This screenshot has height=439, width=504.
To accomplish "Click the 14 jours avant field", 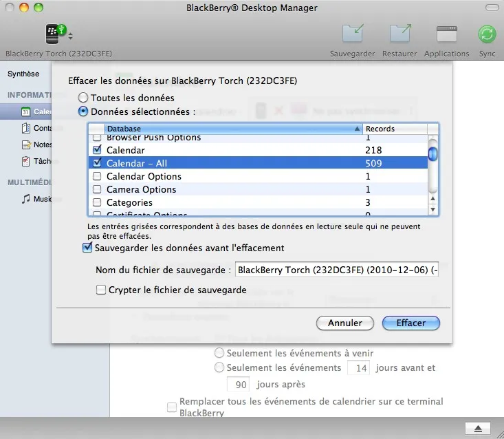I will 358,367.
